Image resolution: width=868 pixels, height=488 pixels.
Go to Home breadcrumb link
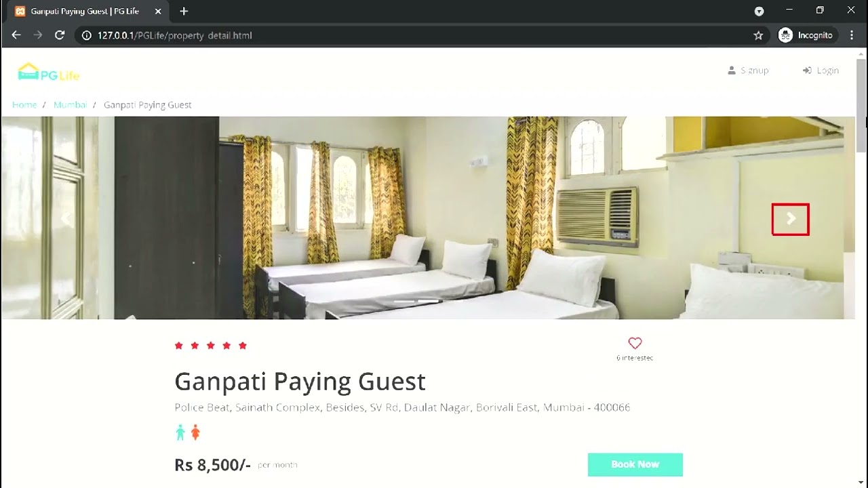pyautogui.click(x=24, y=104)
